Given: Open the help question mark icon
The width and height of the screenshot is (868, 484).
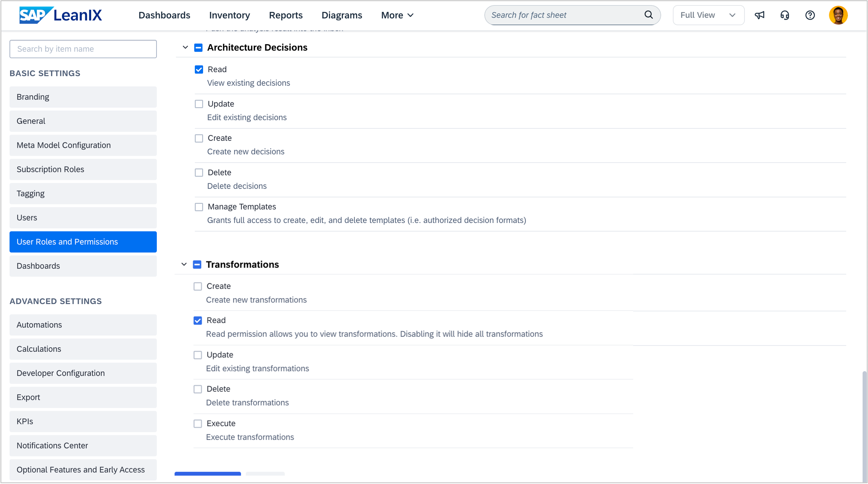Looking at the screenshot, I should coord(810,15).
